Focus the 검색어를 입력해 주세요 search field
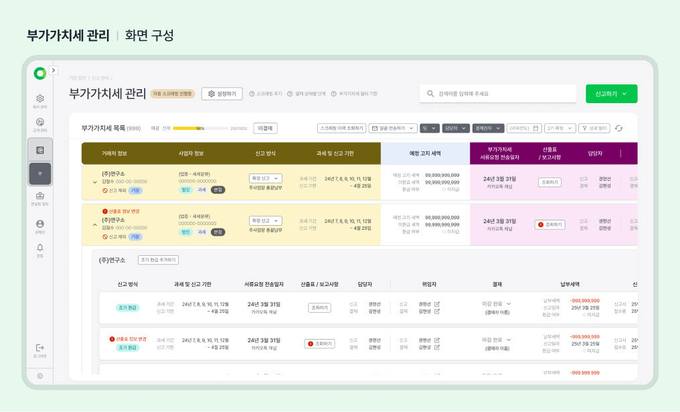 point(498,94)
